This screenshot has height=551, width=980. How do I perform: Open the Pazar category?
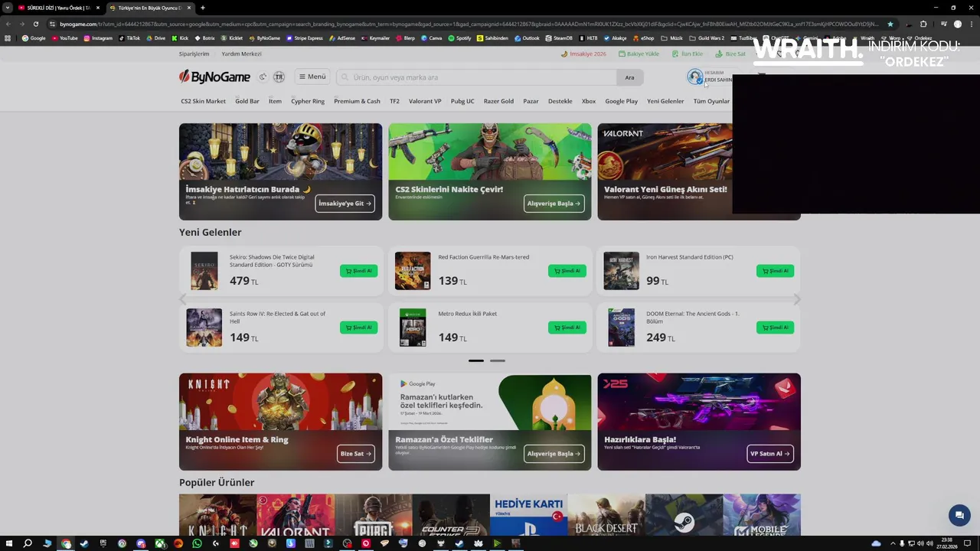pyautogui.click(x=531, y=101)
